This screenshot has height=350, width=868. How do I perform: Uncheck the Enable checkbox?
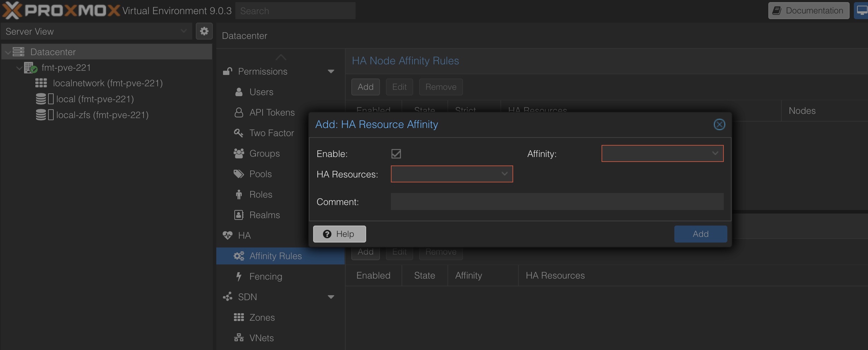(396, 154)
